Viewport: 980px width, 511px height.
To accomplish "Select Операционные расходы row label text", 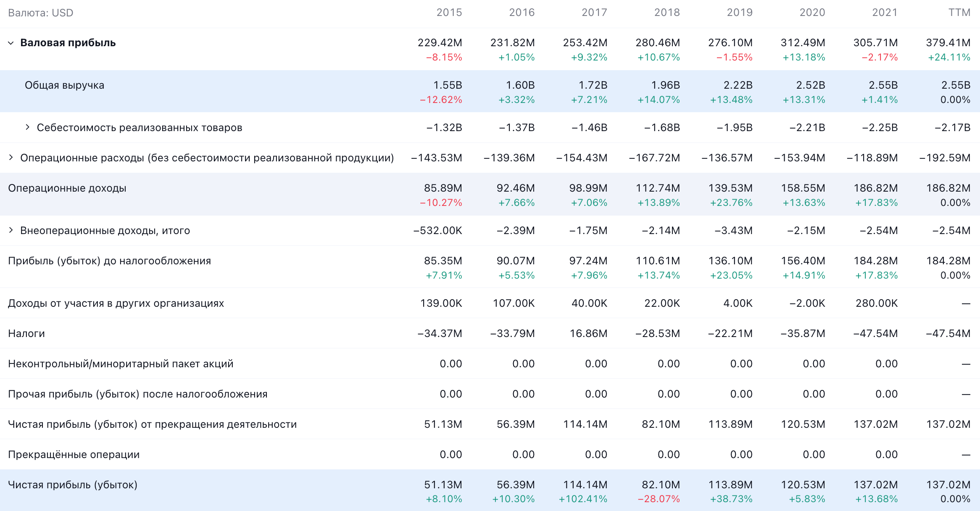I will point(207,158).
